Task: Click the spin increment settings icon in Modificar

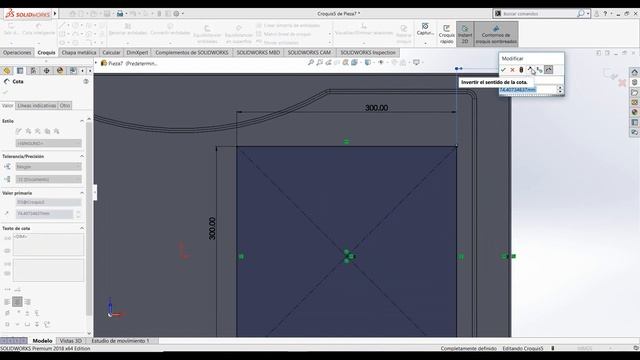Action: tap(539, 70)
